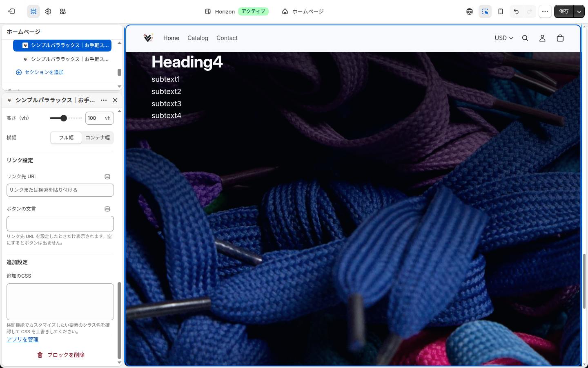Click ブロックを削除 button
588x368 pixels.
pos(60,355)
